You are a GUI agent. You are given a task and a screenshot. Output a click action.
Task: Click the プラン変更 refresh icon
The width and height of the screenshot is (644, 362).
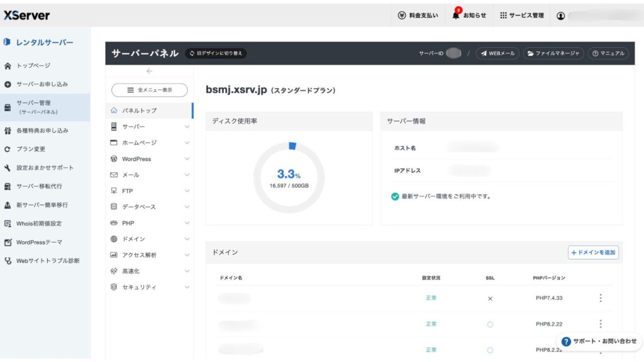8,150
